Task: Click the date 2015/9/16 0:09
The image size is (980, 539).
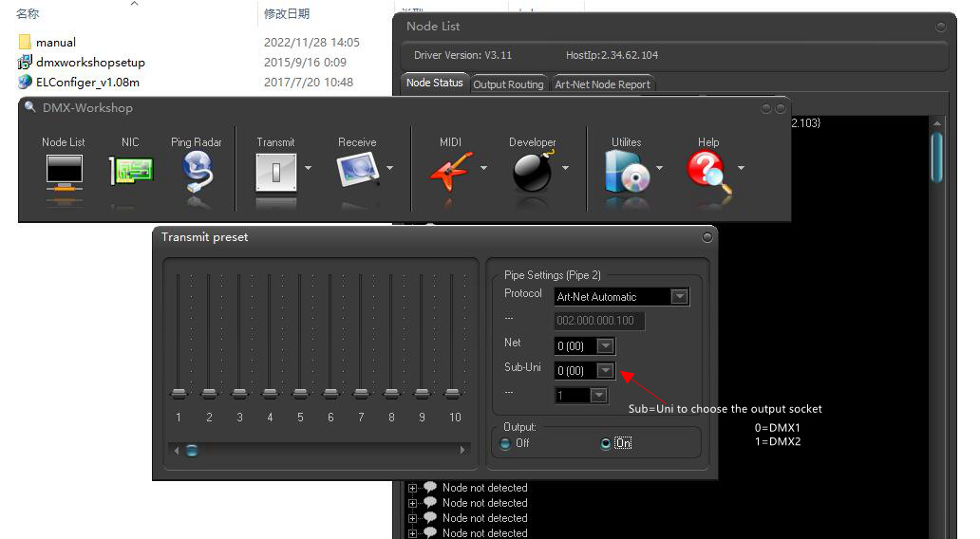Action: [x=305, y=63]
